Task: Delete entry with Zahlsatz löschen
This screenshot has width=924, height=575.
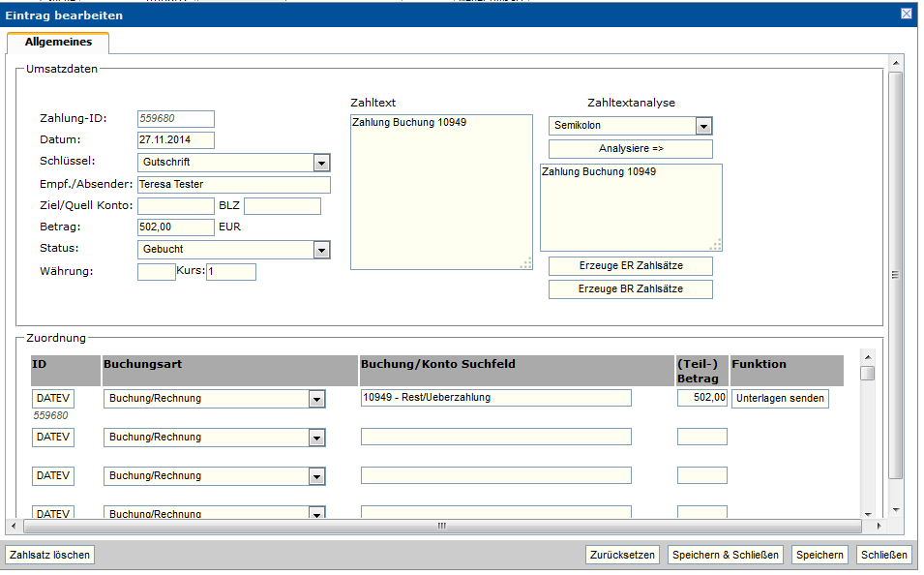Action: (49, 555)
